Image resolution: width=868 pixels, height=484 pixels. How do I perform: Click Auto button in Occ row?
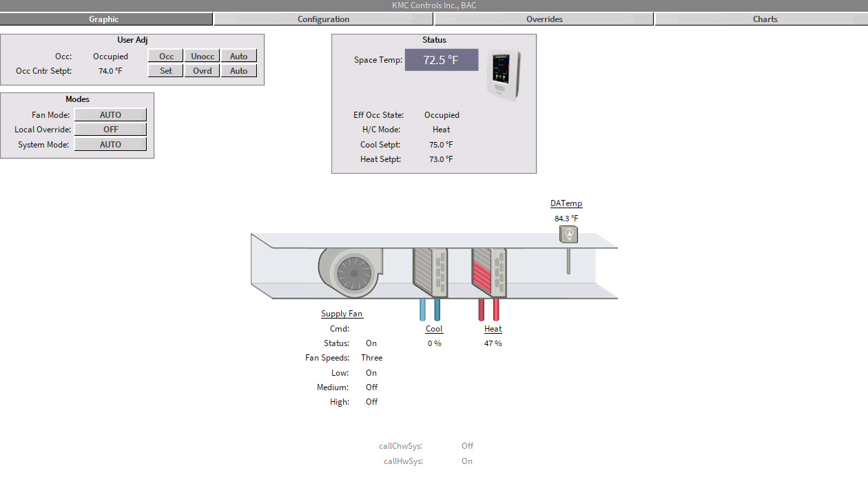click(x=238, y=57)
